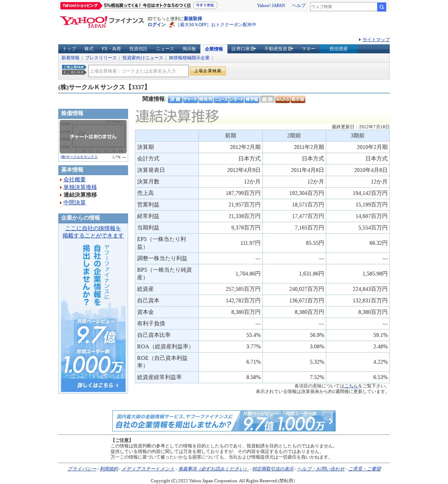Open the ご意見・ご要望 footer link
This screenshot has height=484, width=448.
[x=365, y=469]
